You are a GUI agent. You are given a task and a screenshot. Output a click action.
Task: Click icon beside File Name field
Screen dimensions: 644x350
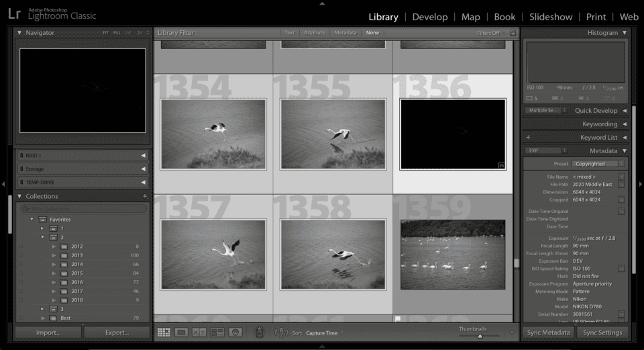[621, 177]
